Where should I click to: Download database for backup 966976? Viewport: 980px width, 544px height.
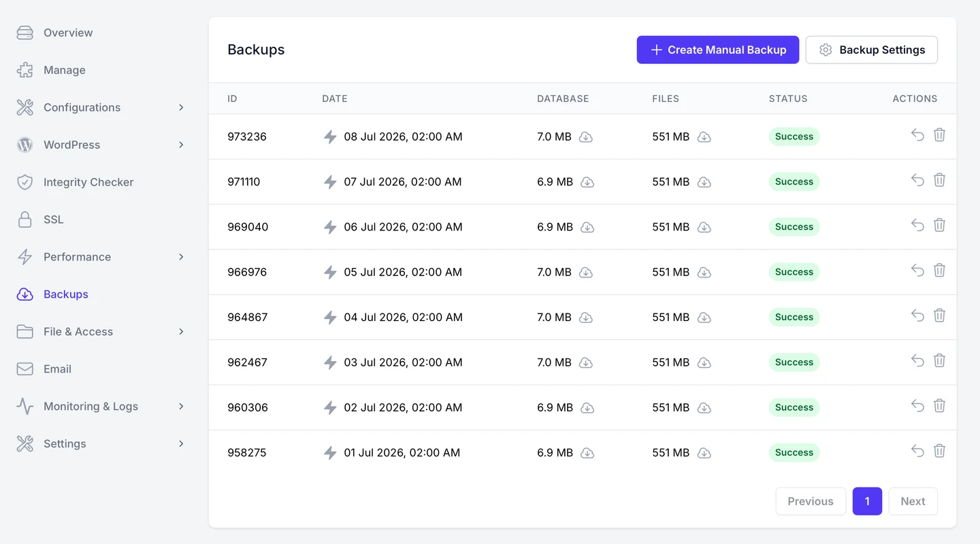(x=585, y=272)
